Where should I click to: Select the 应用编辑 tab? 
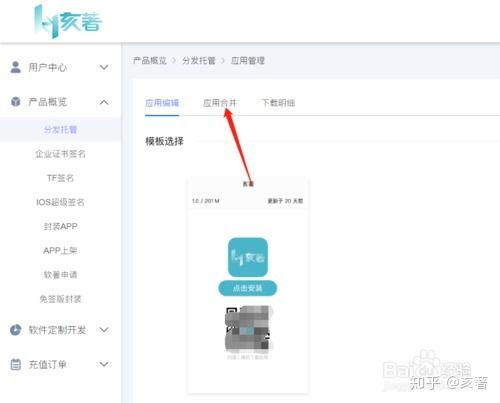tap(162, 103)
